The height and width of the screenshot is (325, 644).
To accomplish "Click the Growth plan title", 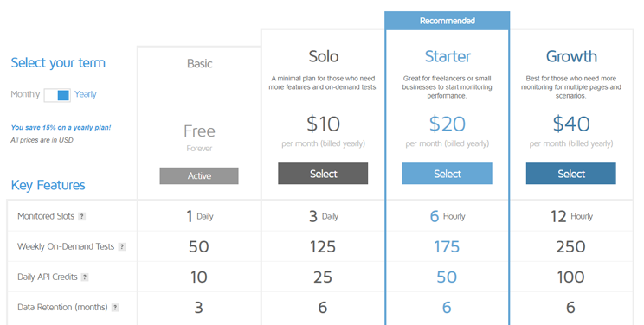I will click(571, 57).
